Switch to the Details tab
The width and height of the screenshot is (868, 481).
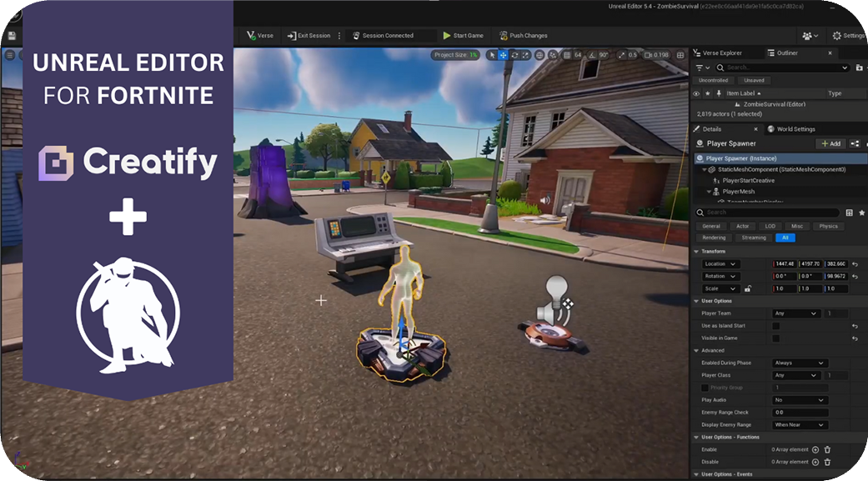pyautogui.click(x=712, y=129)
